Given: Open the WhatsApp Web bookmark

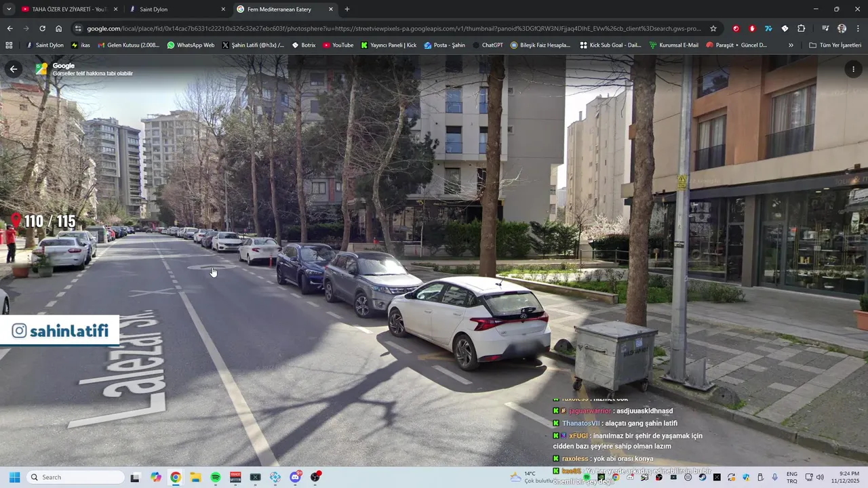Looking at the screenshot, I should (x=191, y=45).
